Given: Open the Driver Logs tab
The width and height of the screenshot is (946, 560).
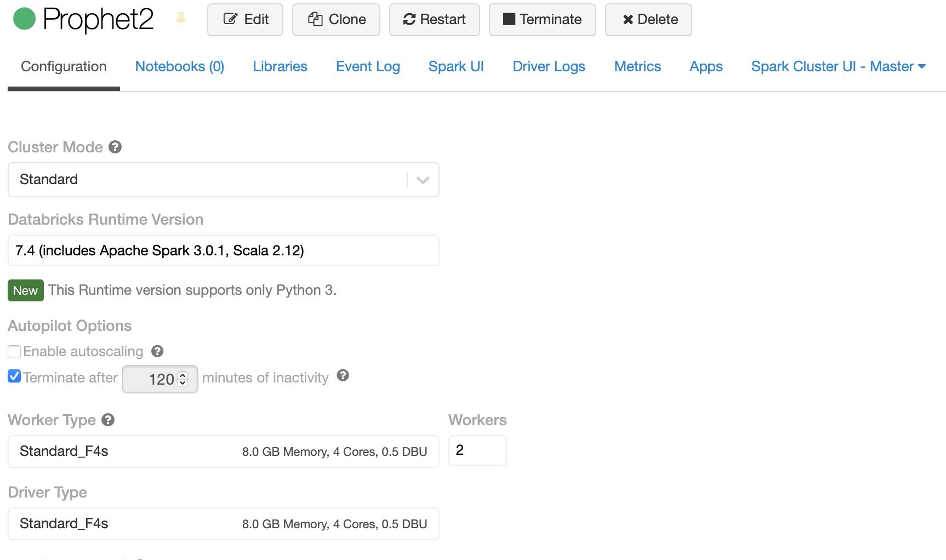Looking at the screenshot, I should [549, 66].
